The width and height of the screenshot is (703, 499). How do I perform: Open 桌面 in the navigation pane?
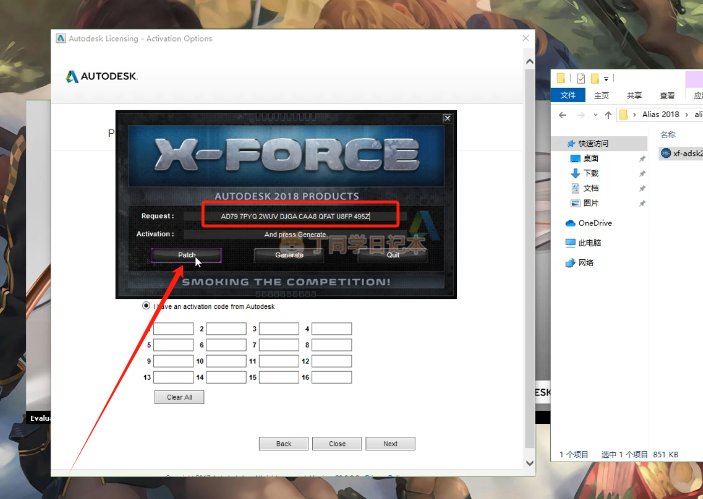(x=591, y=158)
